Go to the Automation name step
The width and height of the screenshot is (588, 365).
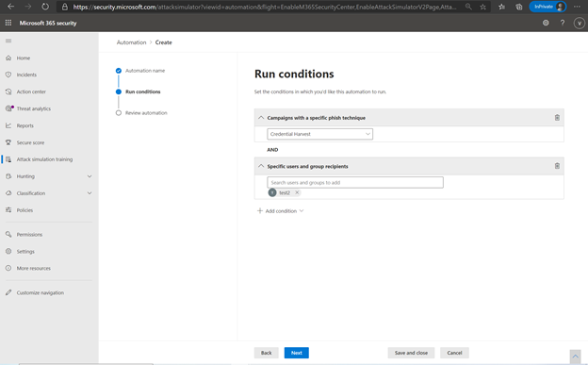(x=145, y=71)
